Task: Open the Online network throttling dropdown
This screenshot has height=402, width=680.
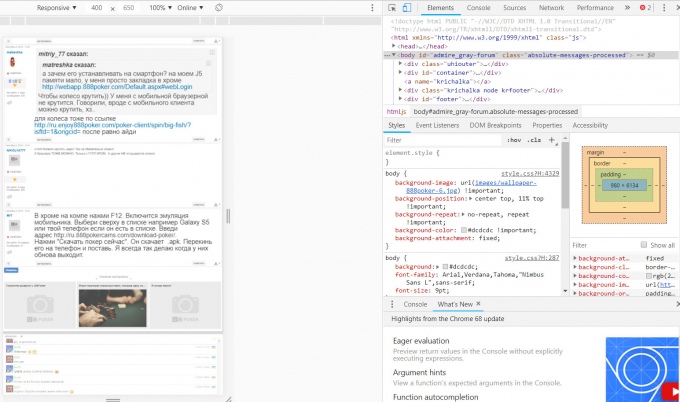Action: tap(190, 8)
